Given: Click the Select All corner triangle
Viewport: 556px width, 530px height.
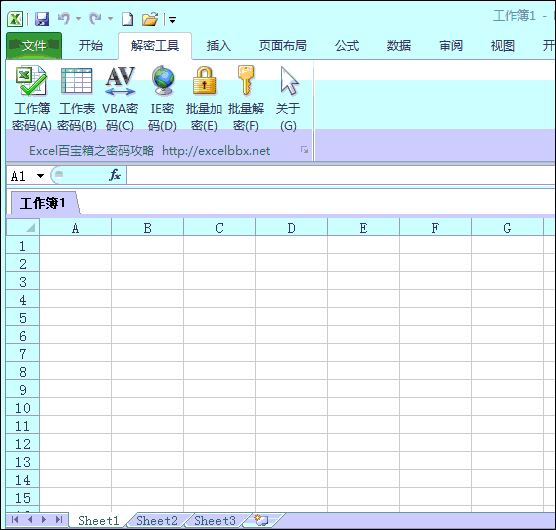Looking at the screenshot, I should (x=23, y=227).
